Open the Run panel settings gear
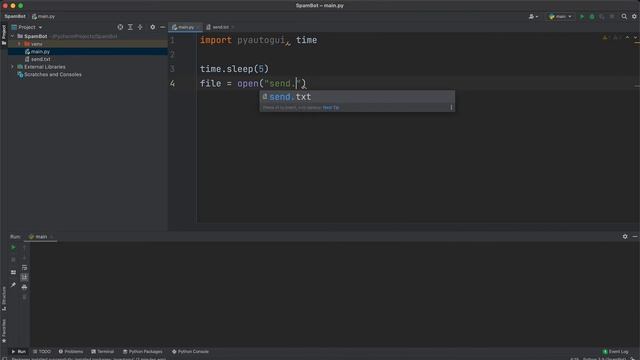640x360 pixels. click(x=625, y=236)
